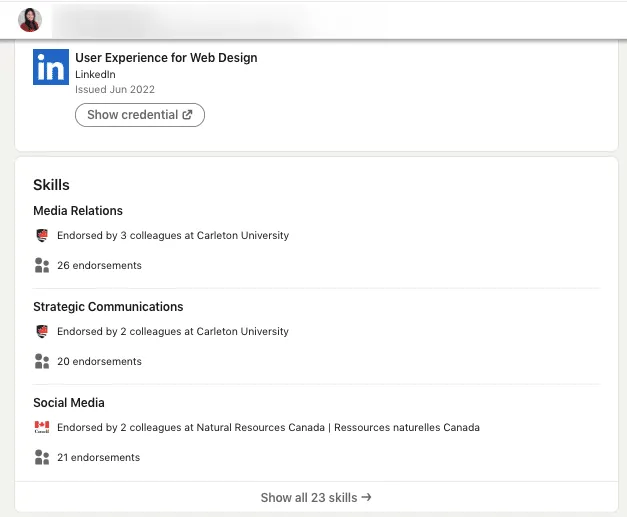Open Endorsed by 3 colleagues at Carleton University
The width and height of the screenshot is (627, 517).
click(x=173, y=236)
